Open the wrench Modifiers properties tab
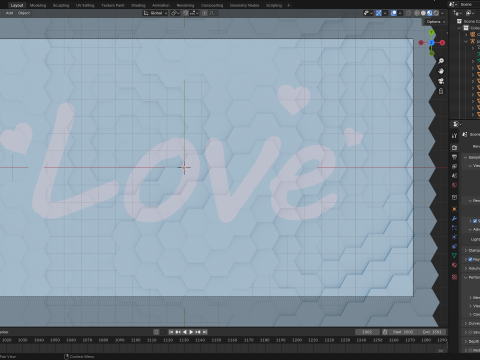 coord(454,219)
